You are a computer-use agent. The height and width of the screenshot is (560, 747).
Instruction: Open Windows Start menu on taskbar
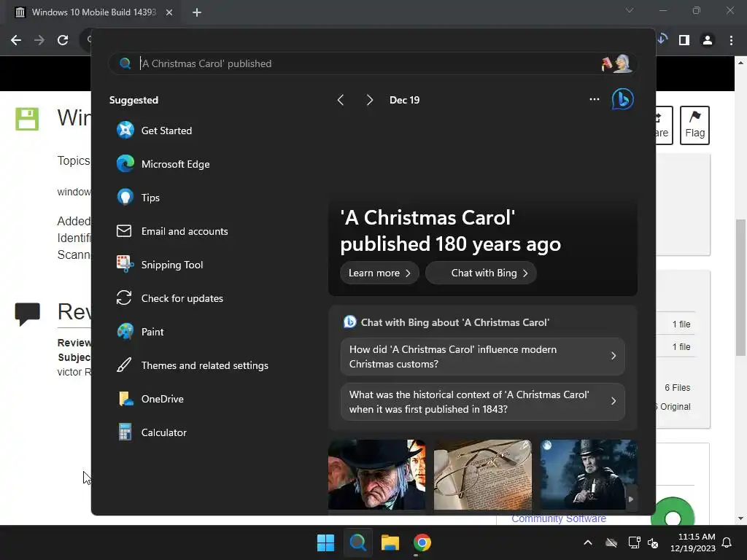[x=326, y=542]
